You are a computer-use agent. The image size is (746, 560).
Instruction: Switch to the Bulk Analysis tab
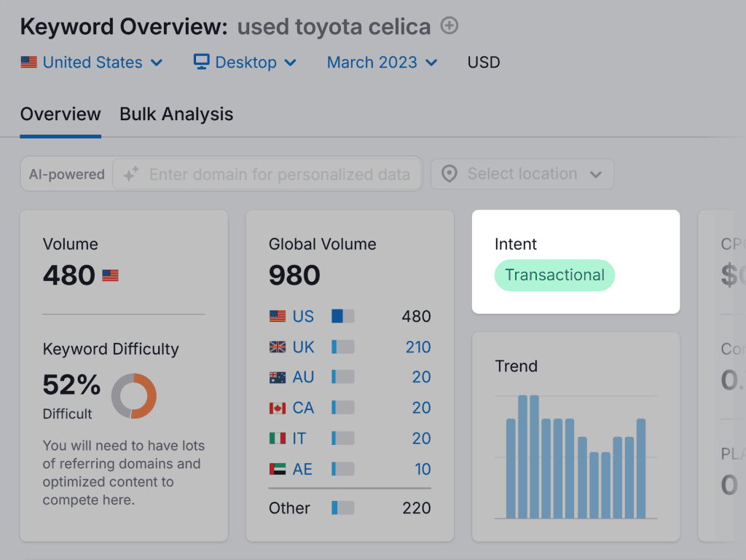[x=176, y=114]
